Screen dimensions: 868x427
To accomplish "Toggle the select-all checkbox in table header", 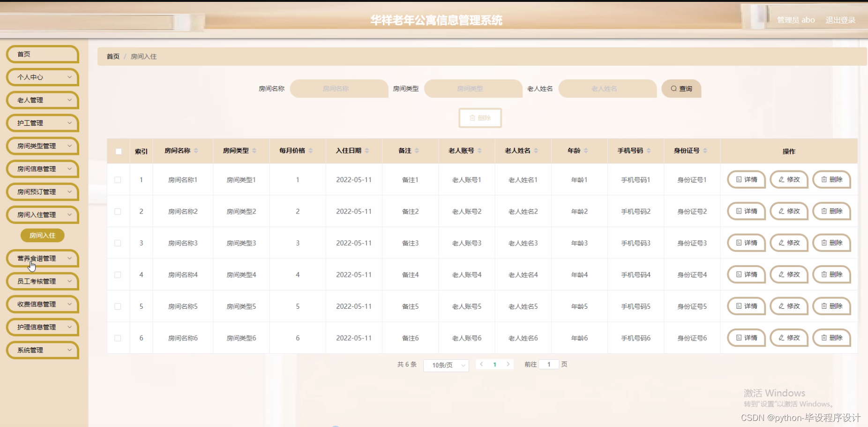I will (x=118, y=151).
